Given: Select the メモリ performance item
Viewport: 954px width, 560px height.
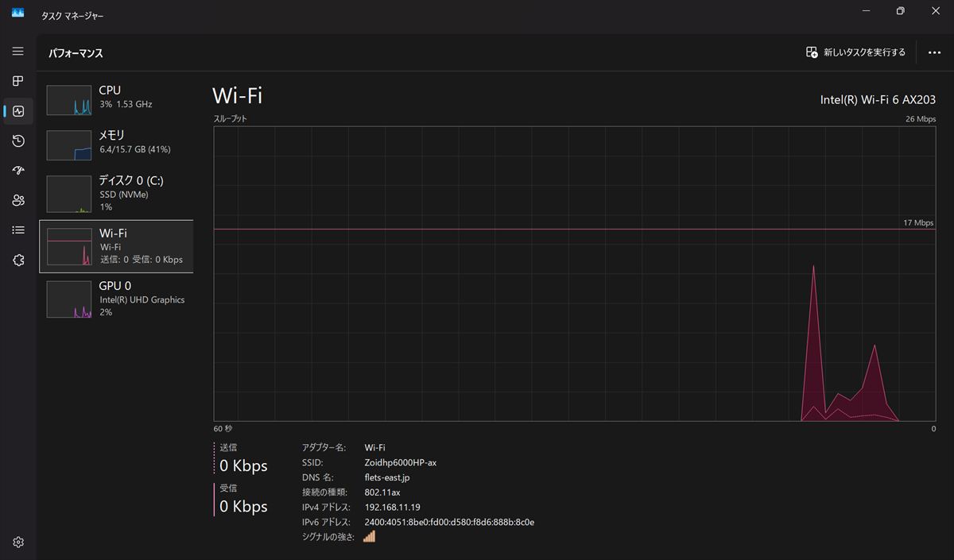Looking at the screenshot, I should (x=116, y=145).
